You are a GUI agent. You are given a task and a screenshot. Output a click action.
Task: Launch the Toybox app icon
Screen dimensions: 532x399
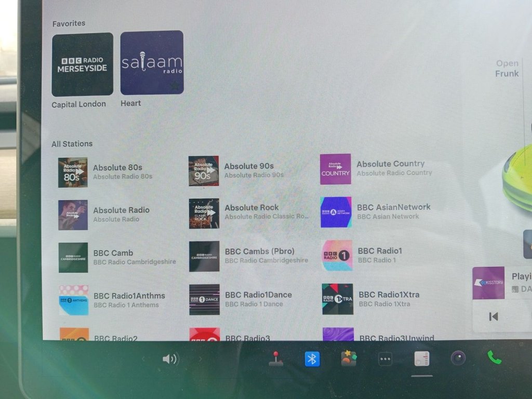coord(349,358)
